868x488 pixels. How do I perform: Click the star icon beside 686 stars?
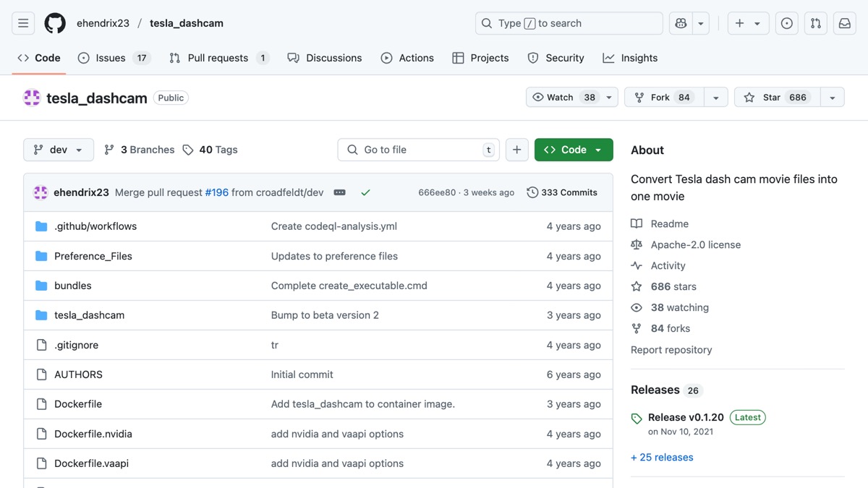click(637, 287)
